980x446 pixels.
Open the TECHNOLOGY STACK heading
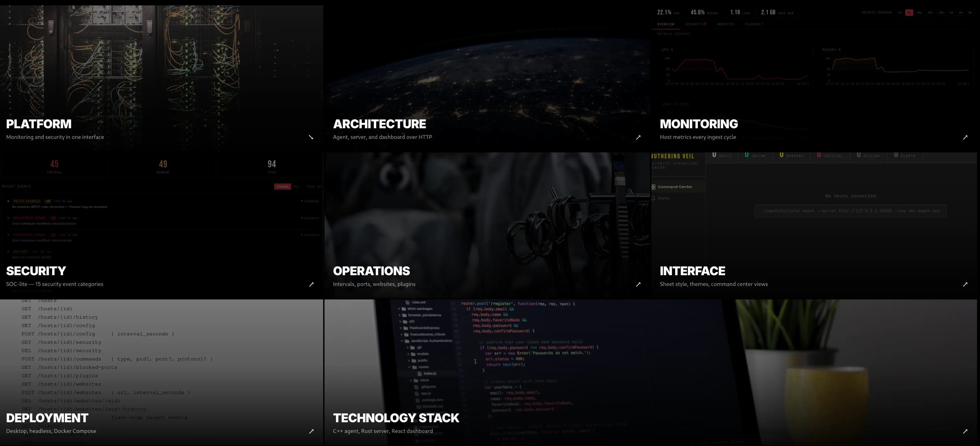point(396,418)
